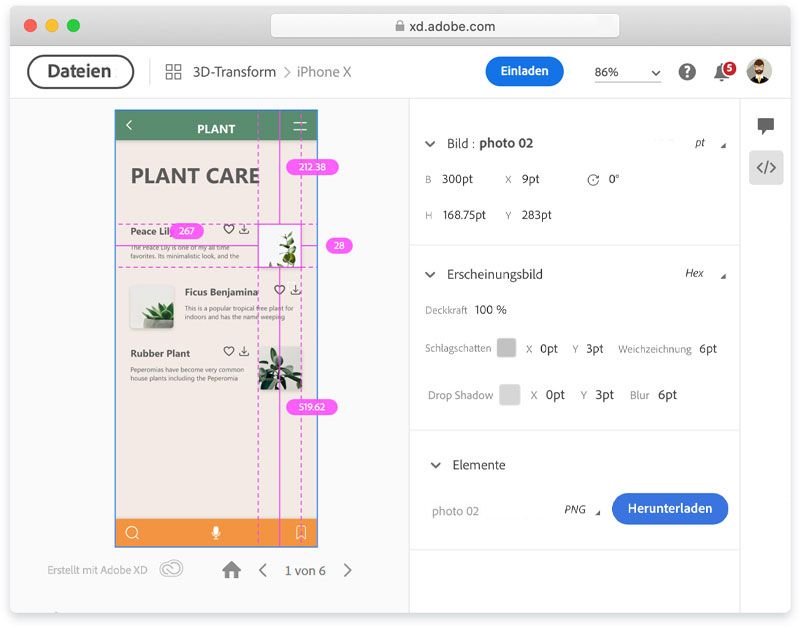800x627 pixels.
Task: Go to previous artboard arrow
Action: (263, 570)
